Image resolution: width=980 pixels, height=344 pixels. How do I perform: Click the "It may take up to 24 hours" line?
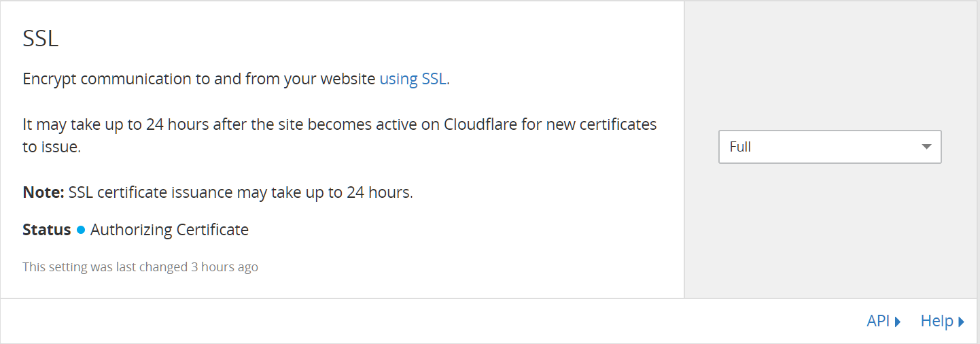pyautogui.click(x=340, y=125)
